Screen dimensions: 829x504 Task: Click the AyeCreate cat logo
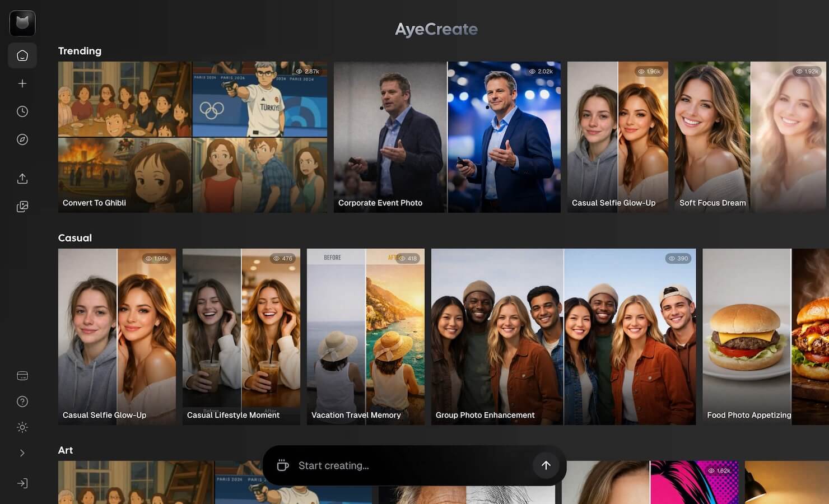pyautogui.click(x=22, y=23)
